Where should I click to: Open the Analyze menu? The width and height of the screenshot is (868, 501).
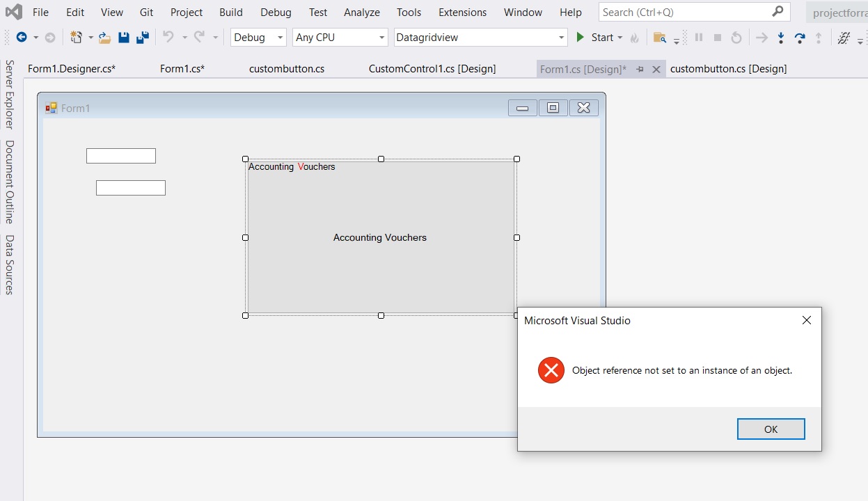[x=362, y=13]
